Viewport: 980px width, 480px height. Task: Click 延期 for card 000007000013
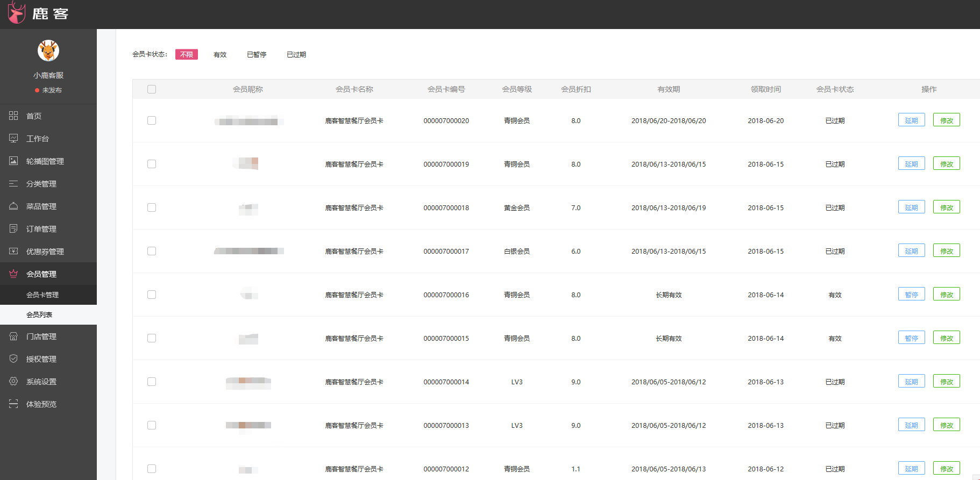pos(911,425)
